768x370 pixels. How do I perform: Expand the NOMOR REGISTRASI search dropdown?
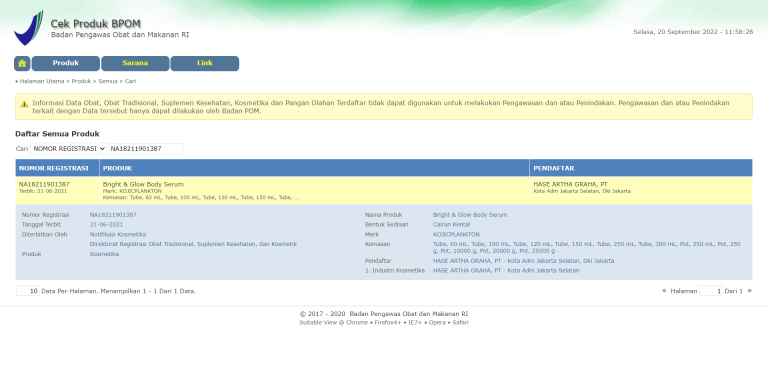69,148
